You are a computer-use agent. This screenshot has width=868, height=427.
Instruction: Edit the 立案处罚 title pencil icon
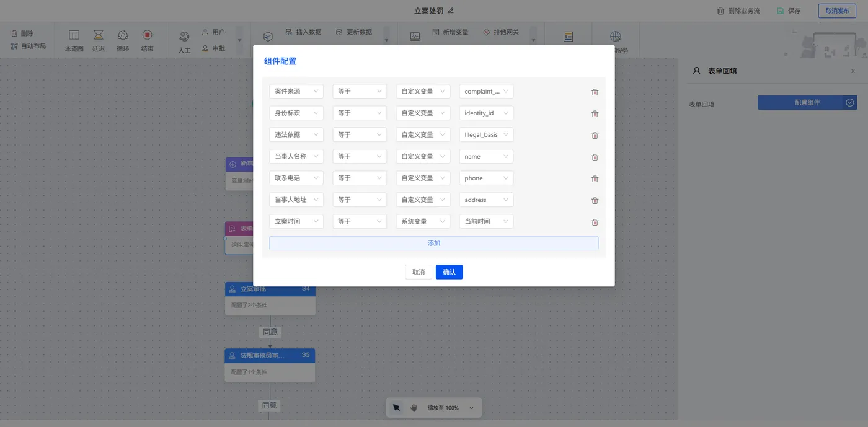click(x=451, y=11)
